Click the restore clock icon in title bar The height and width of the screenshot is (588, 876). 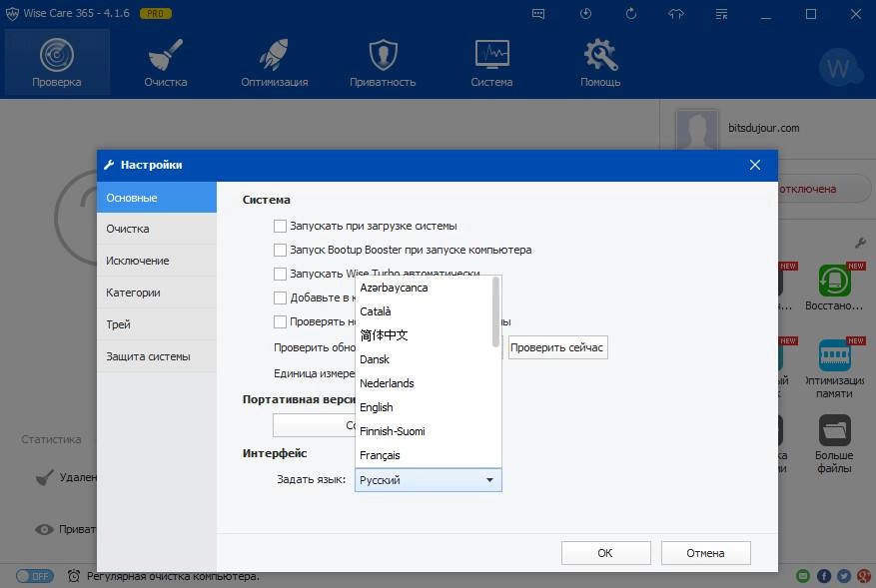(x=585, y=13)
